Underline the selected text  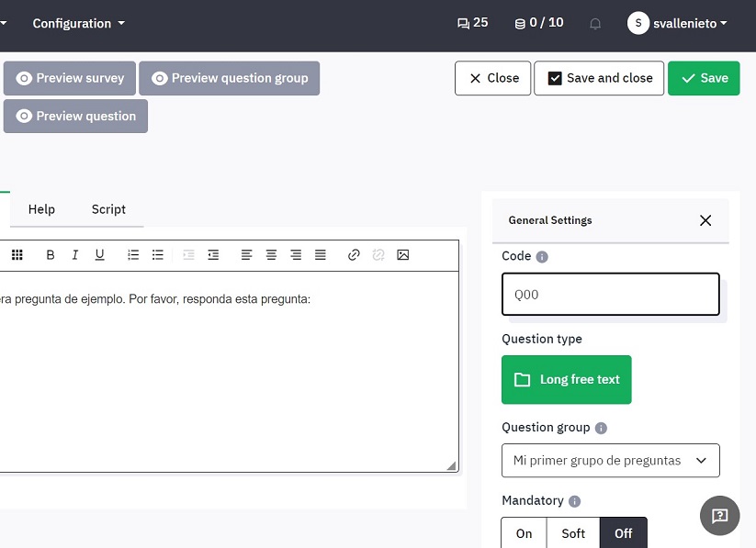(x=100, y=255)
